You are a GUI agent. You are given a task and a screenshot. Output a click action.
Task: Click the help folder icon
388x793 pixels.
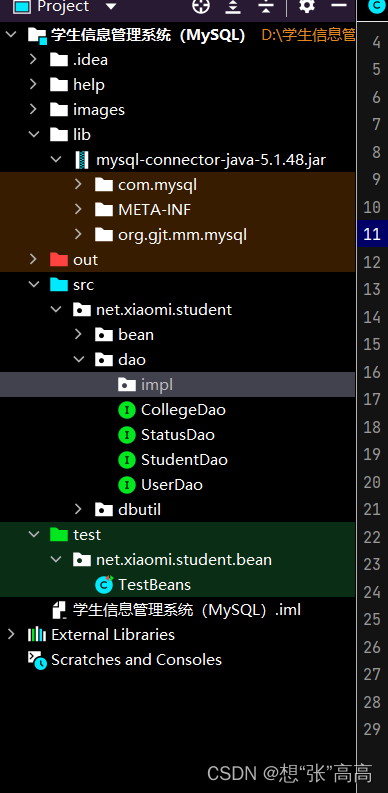[59, 85]
